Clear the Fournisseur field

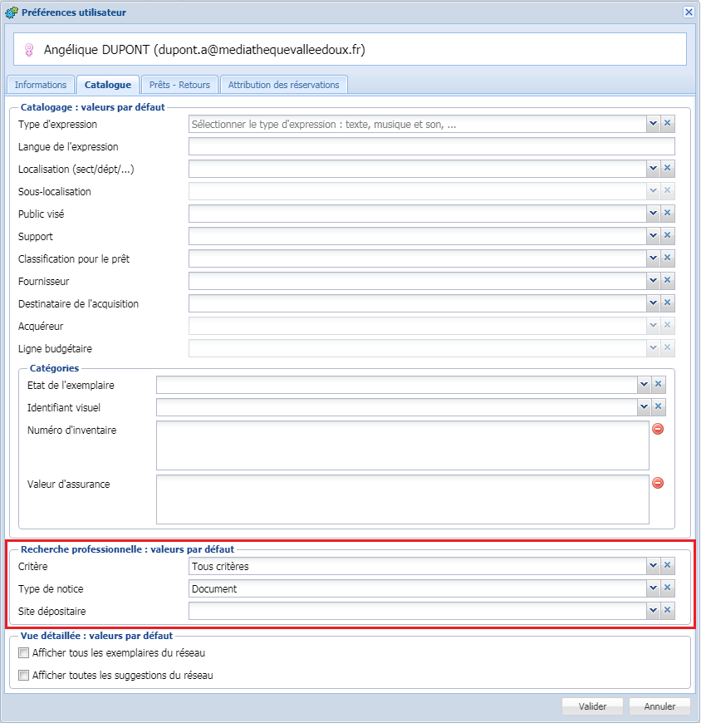(x=667, y=281)
